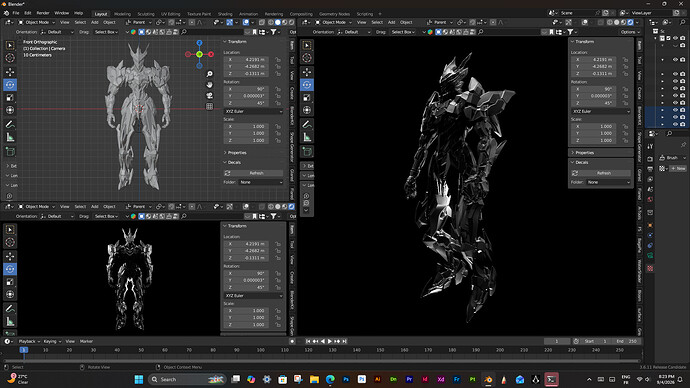Select the Scale tool in top-left viewport
This screenshot has height=388, width=690.
pos(10,97)
